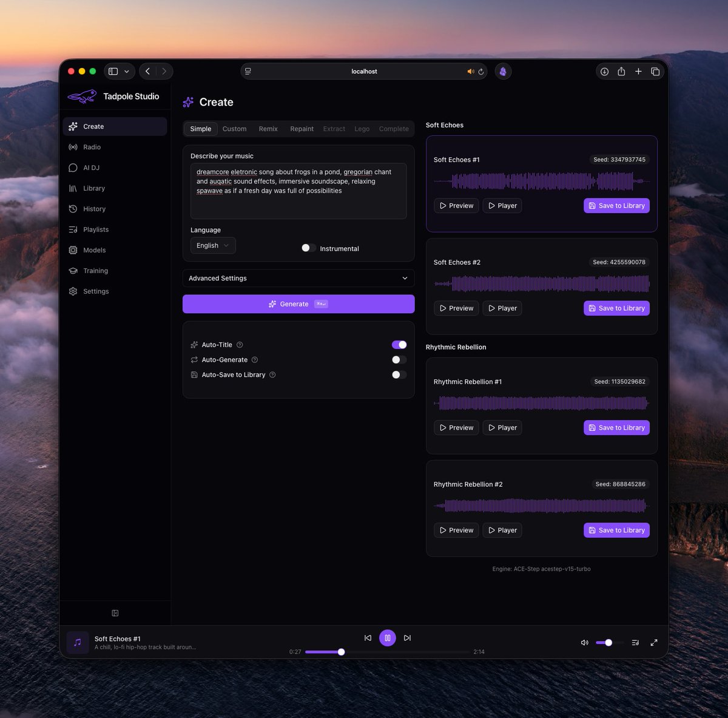
Task: Click the Auto-Generate help icon
Action: pyautogui.click(x=255, y=360)
